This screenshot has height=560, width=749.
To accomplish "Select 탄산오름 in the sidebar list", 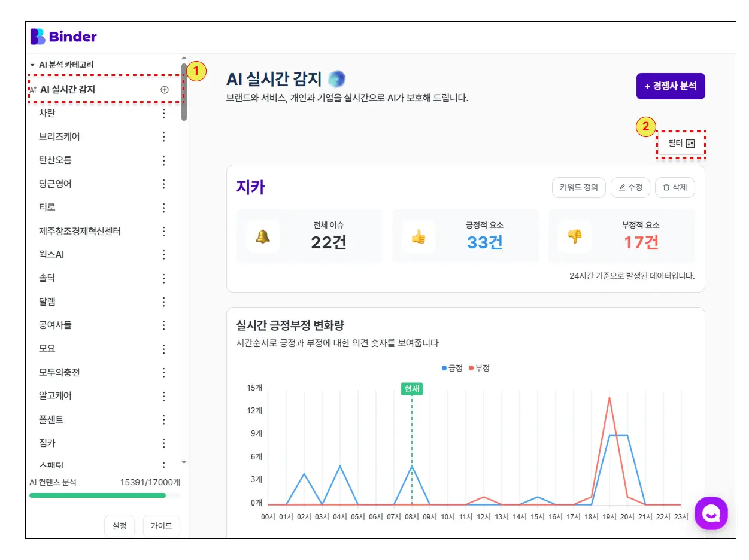I will coord(55,160).
